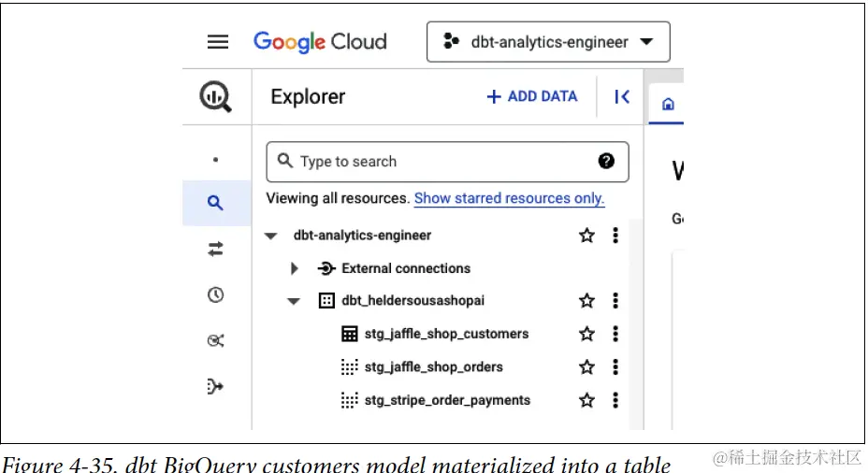Click the Type to search field
This screenshot has width=868, height=473.
click(440, 162)
